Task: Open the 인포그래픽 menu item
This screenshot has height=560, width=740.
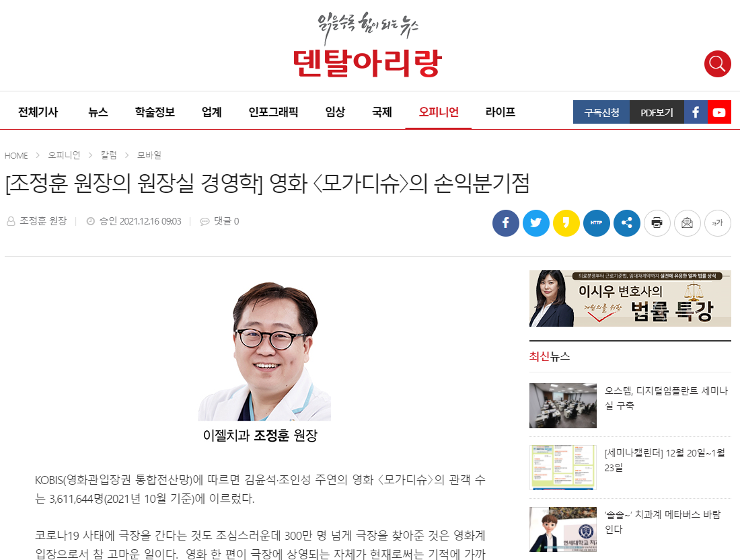Action: (x=273, y=112)
